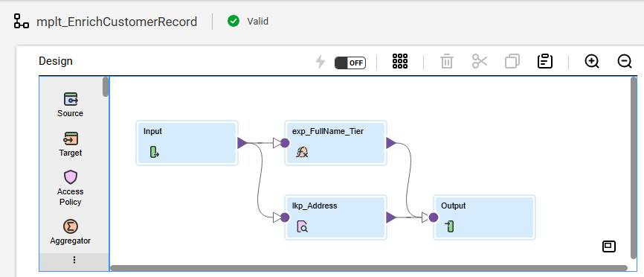Click the Output transformation icon
Viewport: 644px width, 277px height.
(450, 226)
